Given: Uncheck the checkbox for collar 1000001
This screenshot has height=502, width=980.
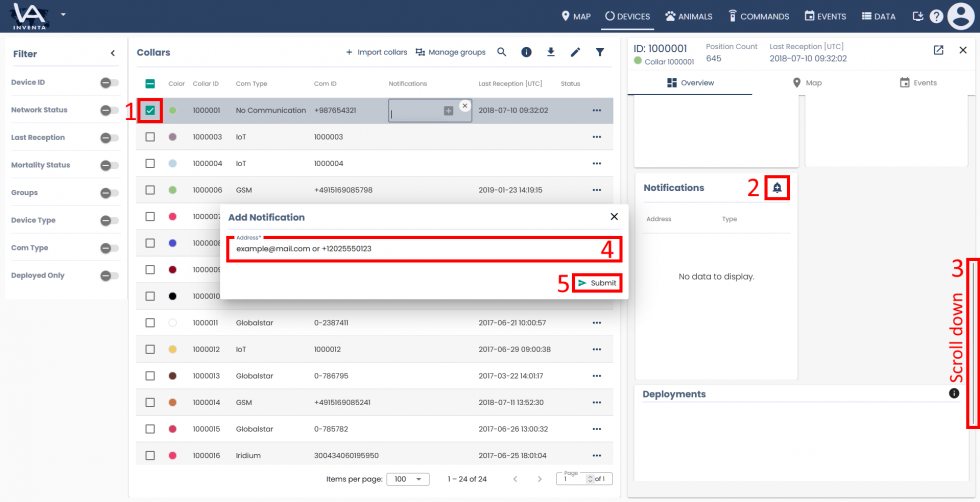Looking at the screenshot, I should [150, 110].
